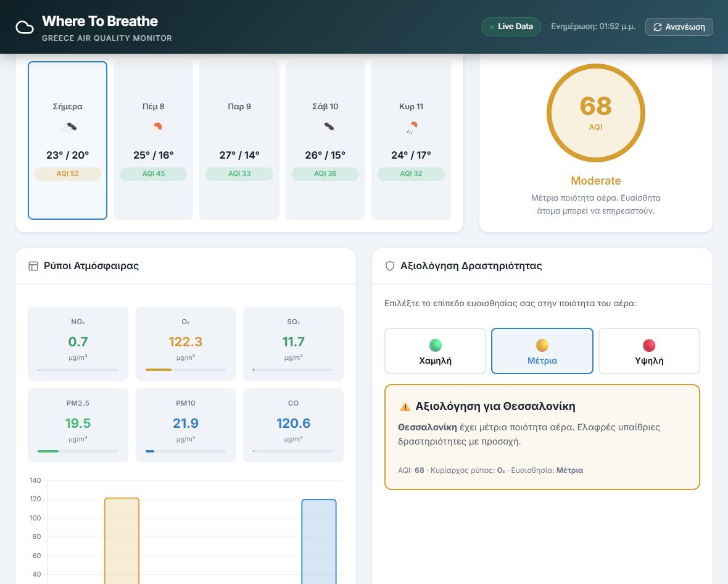Click the "AQI 45" badge
Viewport: 728px width, 584px height.
(153, 173)
